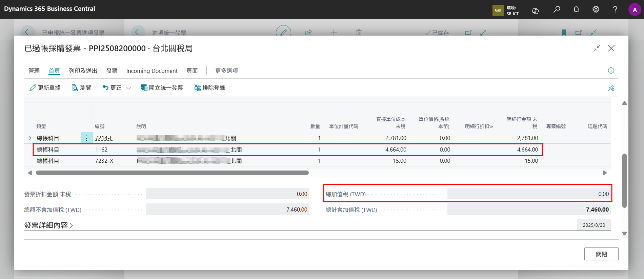
Task: Click the grid's right scroll arrow
Action: click(x=605, y=173)
